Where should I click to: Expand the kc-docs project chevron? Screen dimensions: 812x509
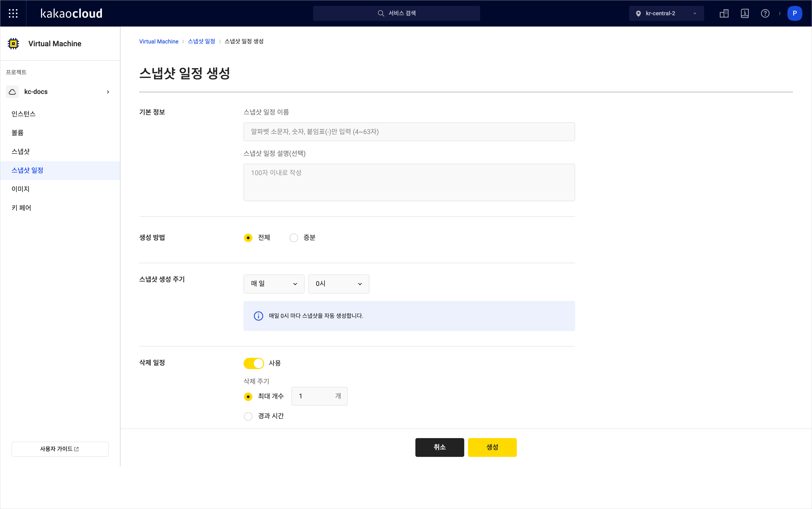pos(108,92)
